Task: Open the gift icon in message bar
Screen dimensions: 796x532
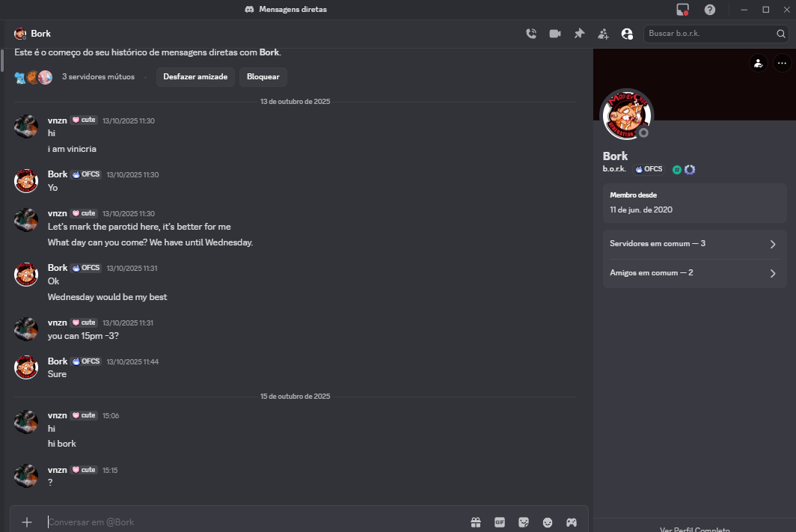Action: click(476, 522)
